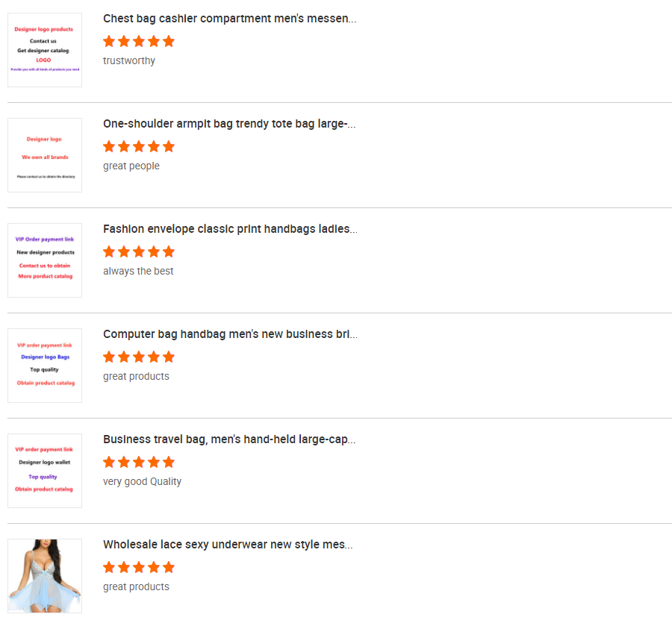
Task: Open the lace underwear product photo
Action: [x=45, y=576]
